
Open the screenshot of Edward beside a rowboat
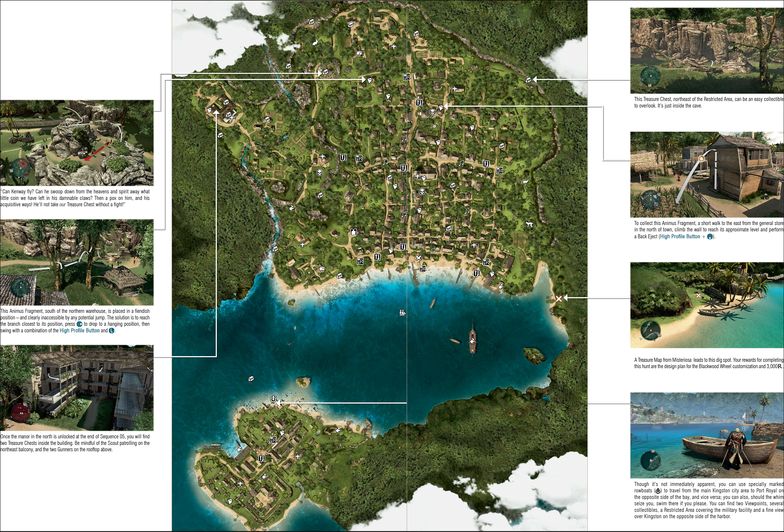[x=707, y=436]
